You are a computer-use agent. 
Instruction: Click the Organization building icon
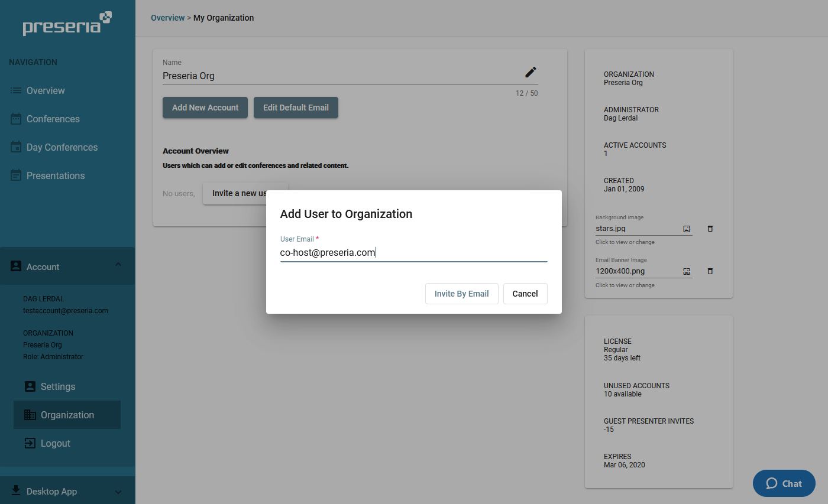30,415
